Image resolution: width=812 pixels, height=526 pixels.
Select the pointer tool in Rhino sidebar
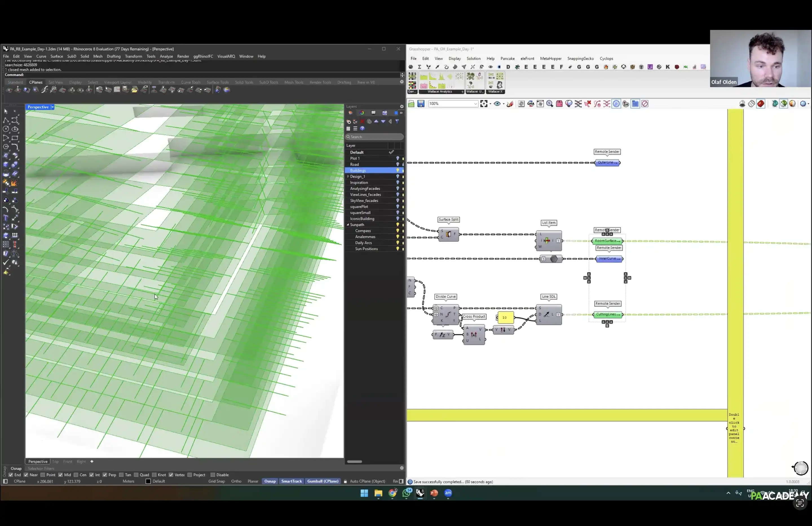point(6,111)
